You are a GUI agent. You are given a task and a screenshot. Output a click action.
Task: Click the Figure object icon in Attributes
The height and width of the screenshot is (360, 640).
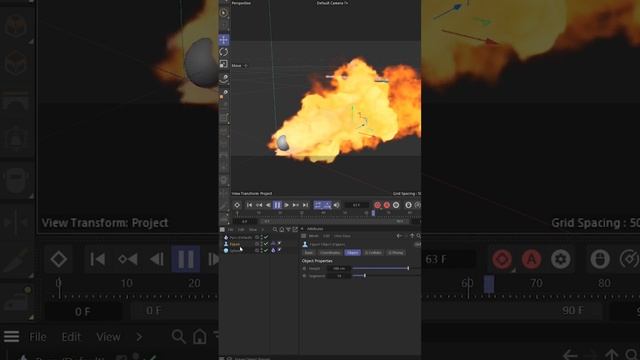tap(305, 244)
